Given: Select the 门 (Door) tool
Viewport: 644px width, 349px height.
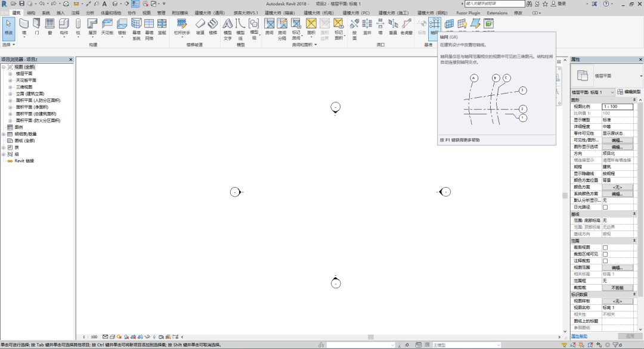Looking at the screenshot, I should [x=36, y=27].
